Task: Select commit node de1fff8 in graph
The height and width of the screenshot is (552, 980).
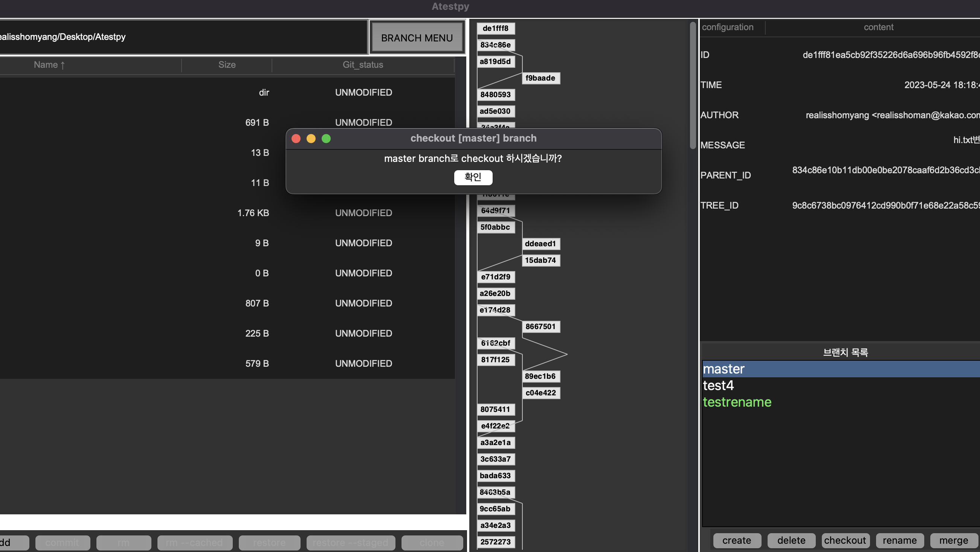Action: [x=495, y=28]
